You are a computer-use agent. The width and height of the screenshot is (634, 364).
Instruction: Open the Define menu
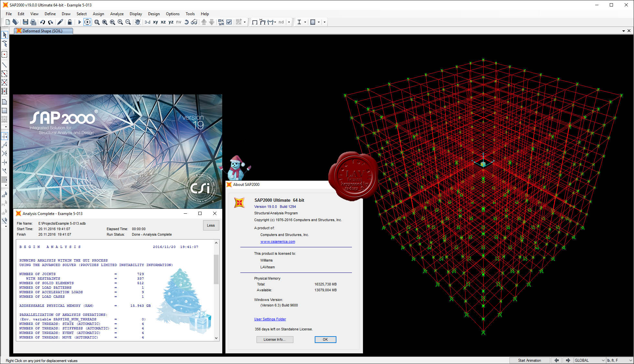click(x=50, y=14)
